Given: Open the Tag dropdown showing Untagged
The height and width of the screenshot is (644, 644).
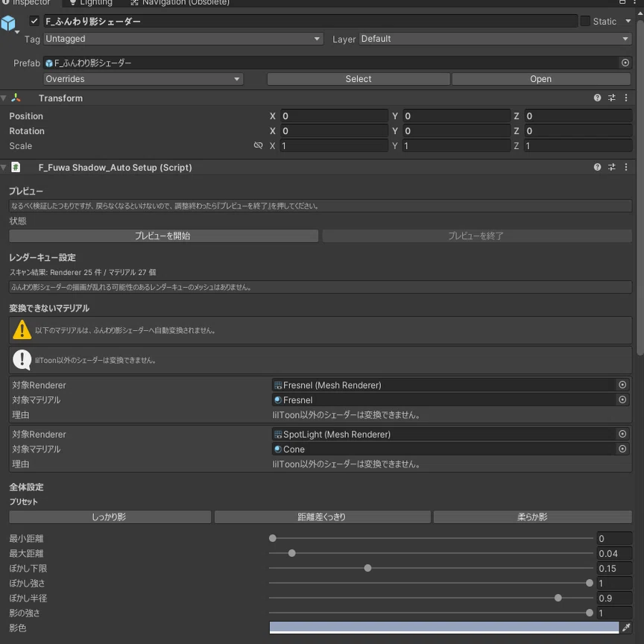Looking at the screenshot, I should pyautogui.click(x=183, y=39).
